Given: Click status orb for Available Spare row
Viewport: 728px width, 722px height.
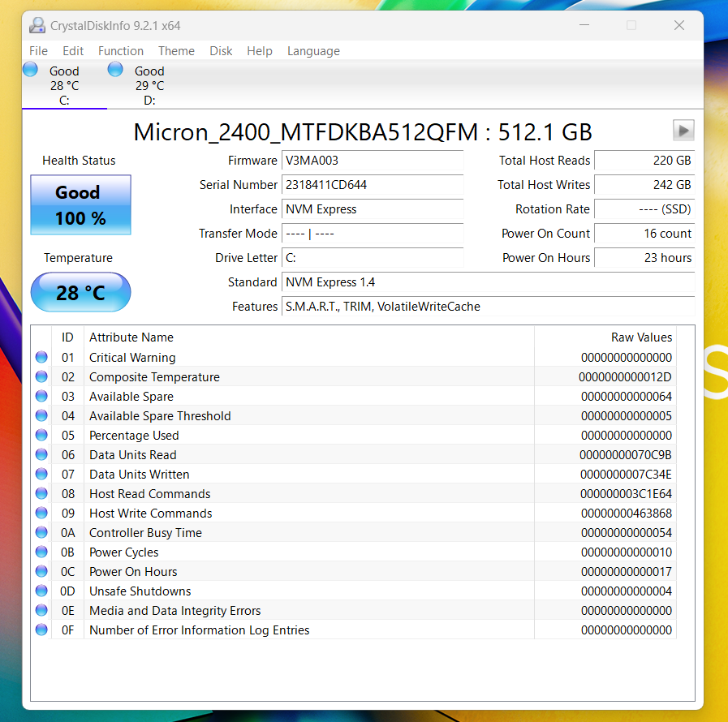Looking at the screenshot, I should click(x=41, y=396).
